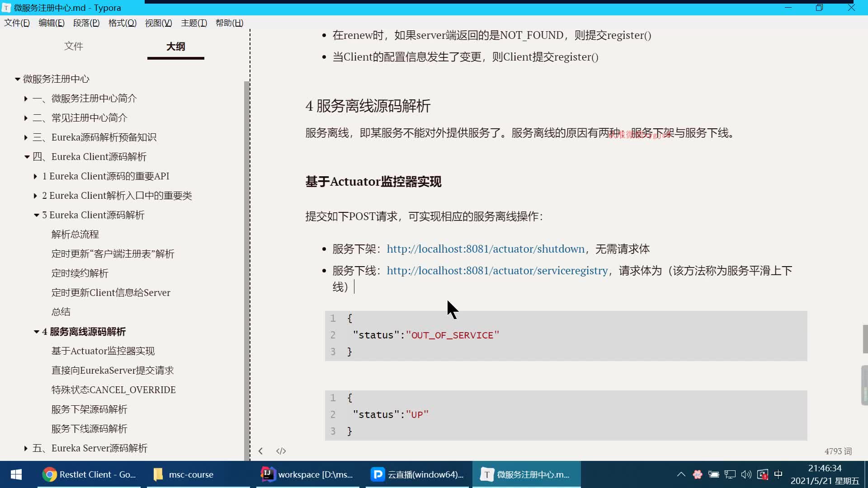Open the actuator shutdown link
868x488 pixels.
point(485,249)
